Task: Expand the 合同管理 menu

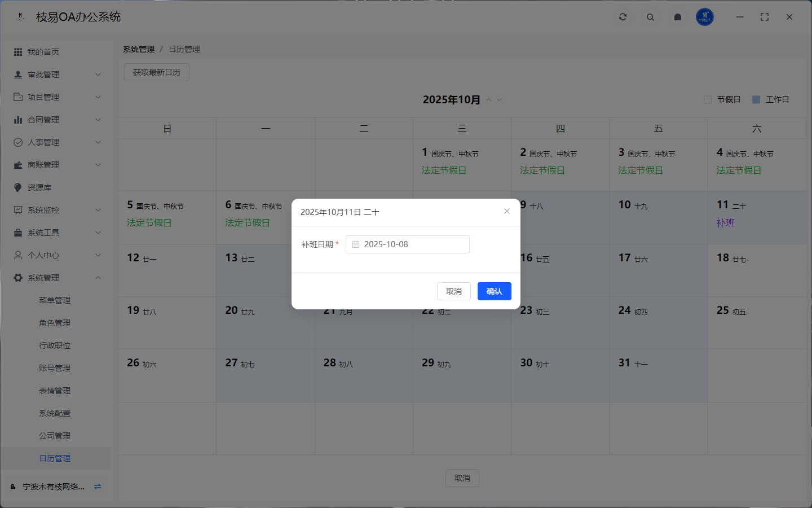Action: pyautogui.click(x=56, y=120)
